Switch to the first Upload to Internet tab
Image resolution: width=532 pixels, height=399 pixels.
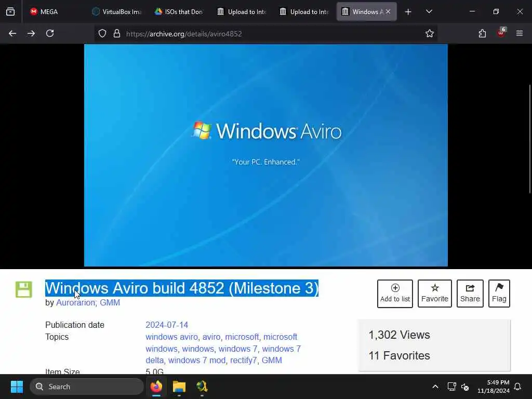coord(242,11)
